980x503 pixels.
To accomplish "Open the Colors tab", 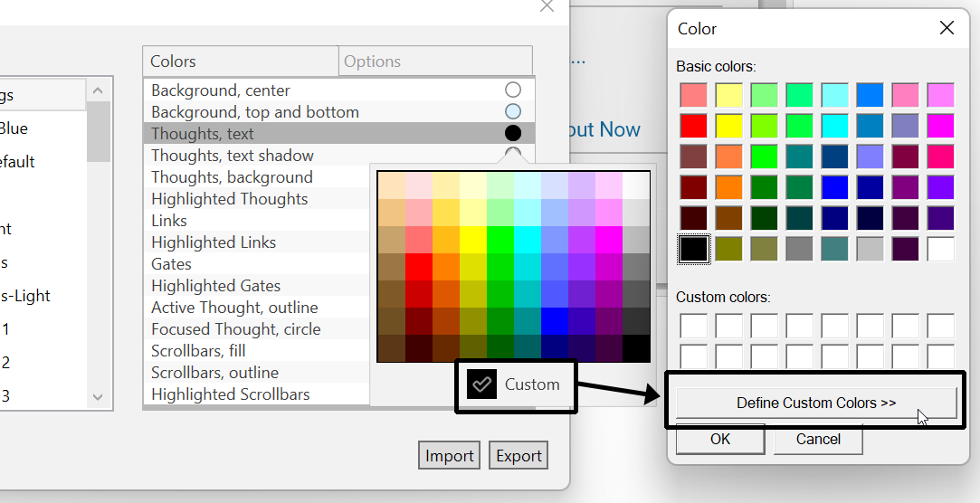I will tap(173, 62).
